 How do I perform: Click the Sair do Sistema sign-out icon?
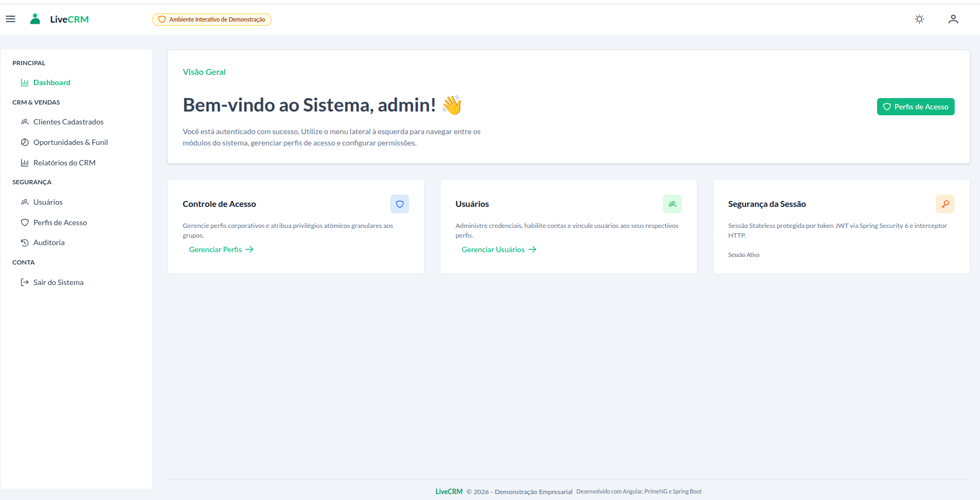coord(25,282)
